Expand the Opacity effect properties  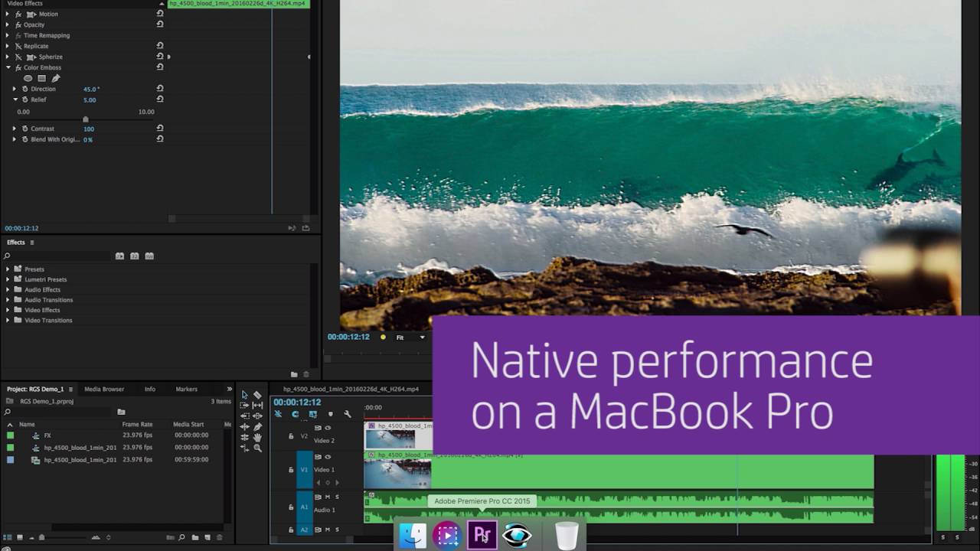click(8, 24)
